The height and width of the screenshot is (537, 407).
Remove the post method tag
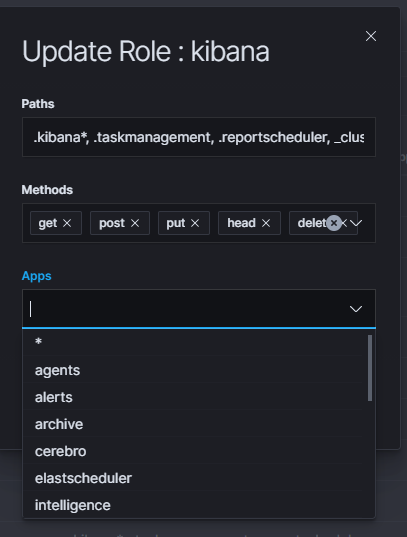click(x=135, y=223)
